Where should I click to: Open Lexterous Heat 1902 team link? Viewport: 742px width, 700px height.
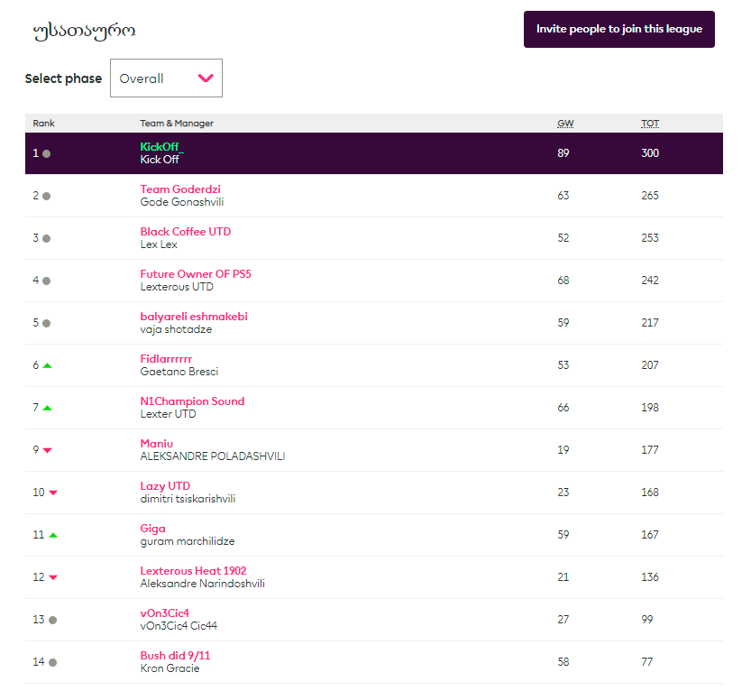(x=193, y=571)
